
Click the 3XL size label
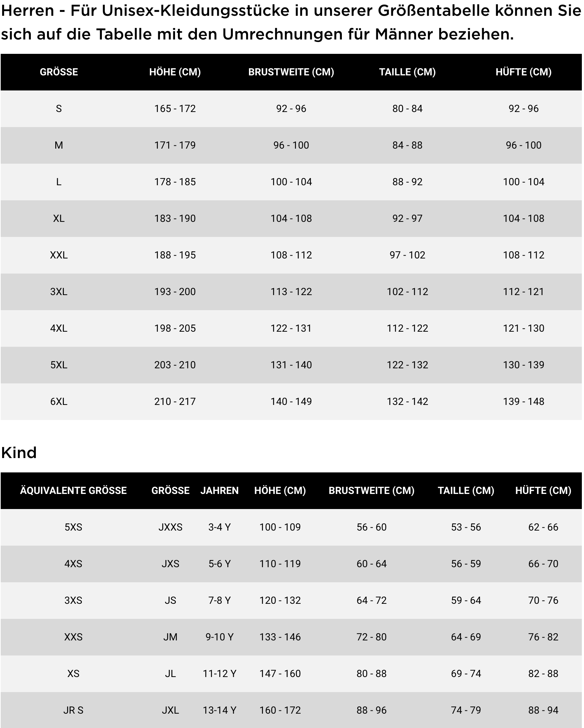point(59,292)
